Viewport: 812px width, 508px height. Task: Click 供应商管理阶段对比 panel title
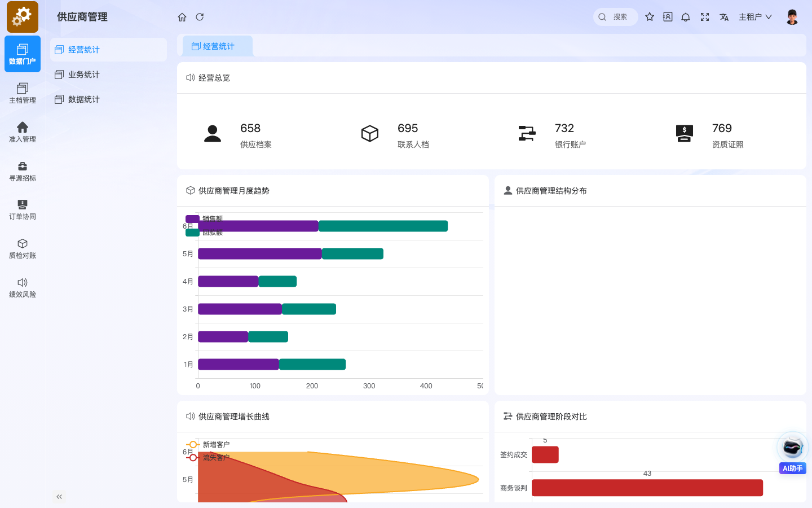click(551, 417)
